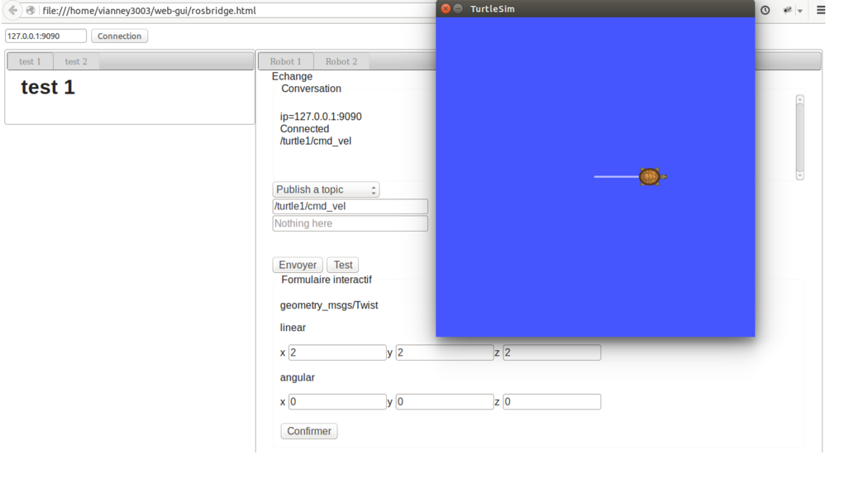Viewport: 868px width, 489px height.
Task: Click the Firebug bug toolbar icon
Action: (x=787, y=10)
